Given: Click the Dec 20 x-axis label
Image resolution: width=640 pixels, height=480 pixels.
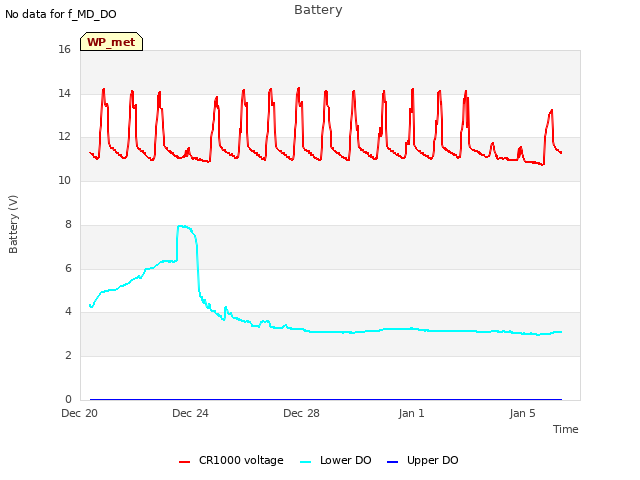Looking at the screenshot, I should [80, 413].
